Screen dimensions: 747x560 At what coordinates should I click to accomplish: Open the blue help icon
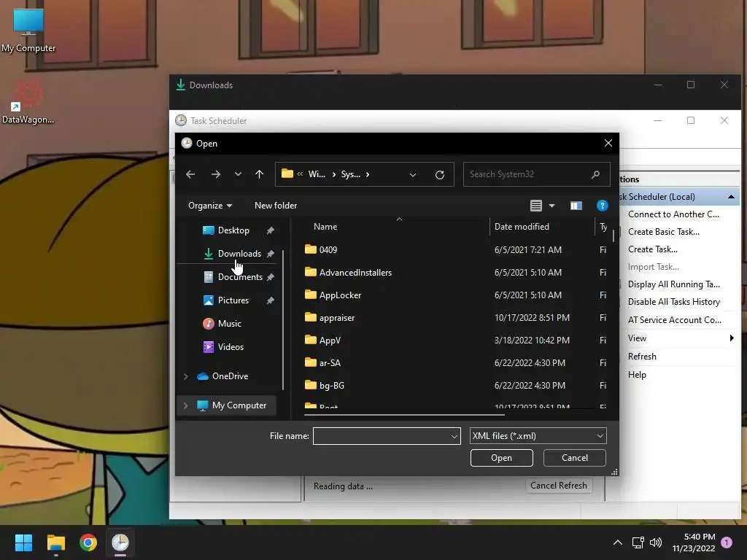tap(602, 206)
